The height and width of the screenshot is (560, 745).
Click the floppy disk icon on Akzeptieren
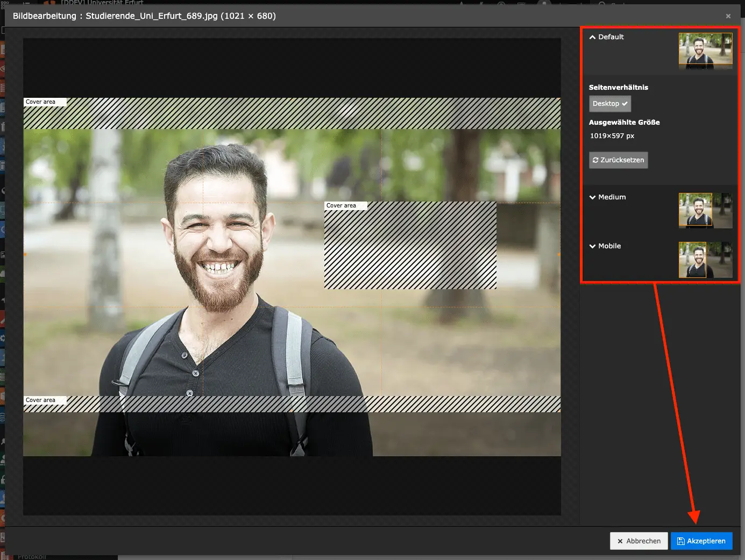(x=680, y=541)
